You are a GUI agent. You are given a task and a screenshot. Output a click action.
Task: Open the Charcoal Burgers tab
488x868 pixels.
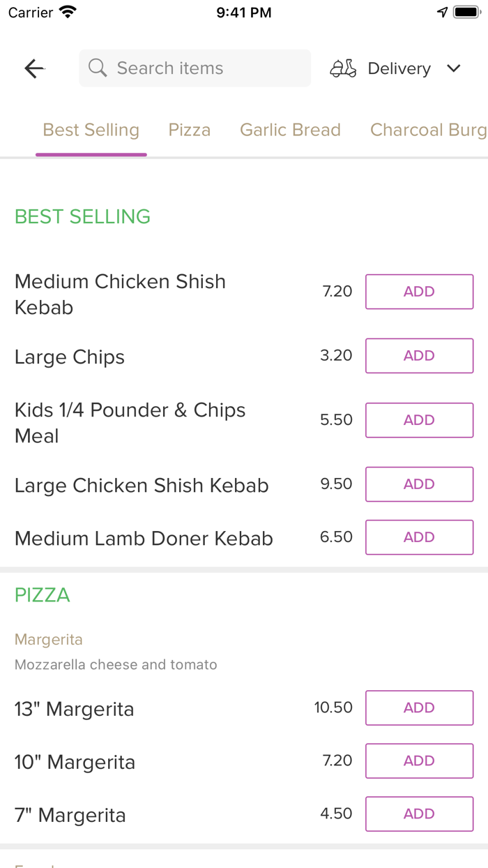tap(428, 130)
